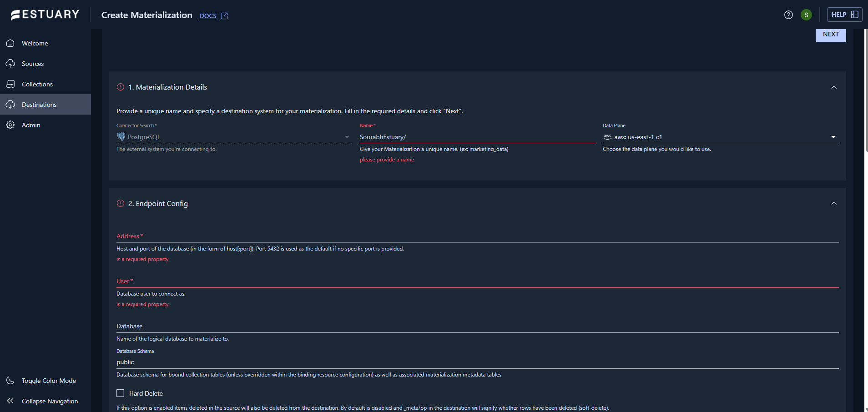Go to Collections in sidebar
The image size is (868, 412).
click(37, 84)
